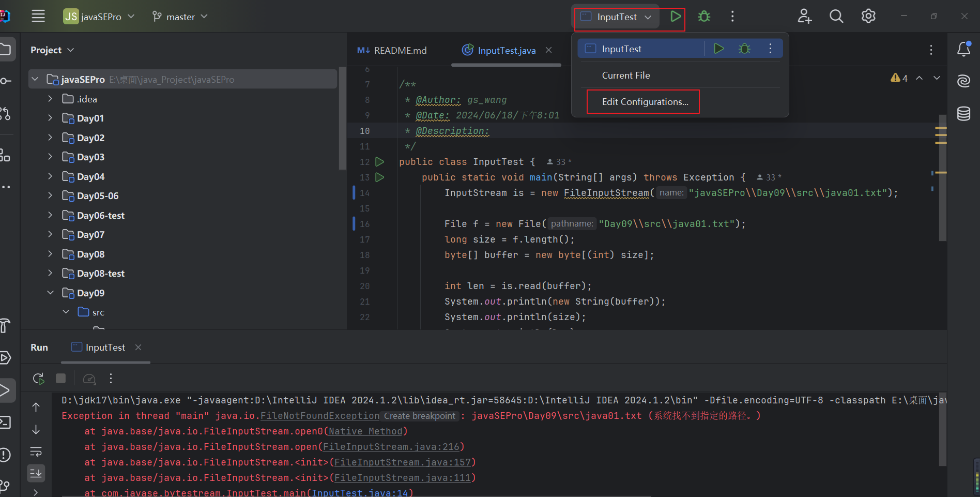
Task: Open the javaSEPro project dropdown
Action: pos(99,17)
